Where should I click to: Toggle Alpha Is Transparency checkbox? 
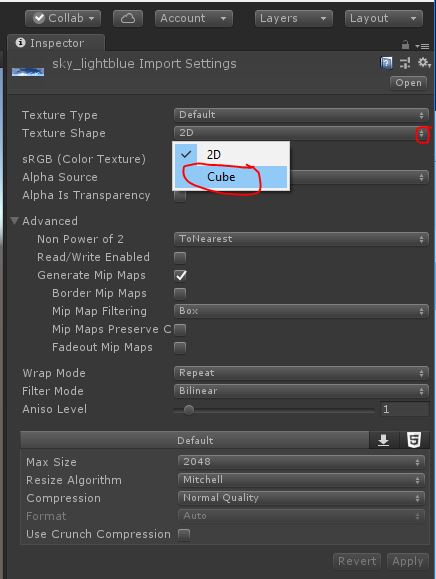[x=180, y=196]
